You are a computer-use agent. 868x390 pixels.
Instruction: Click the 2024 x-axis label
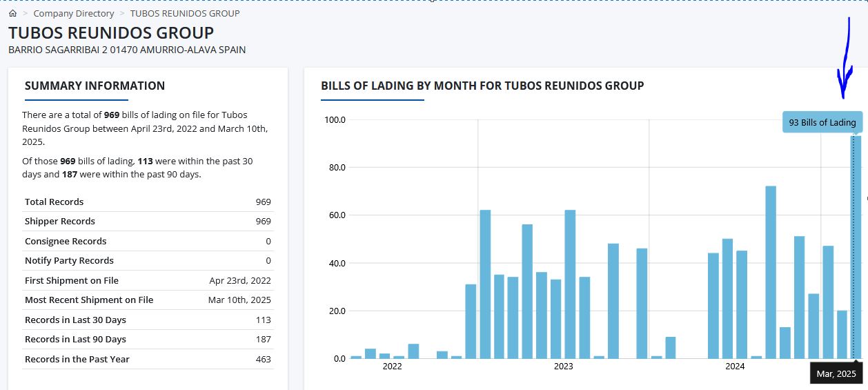click(x=735, y=367)
